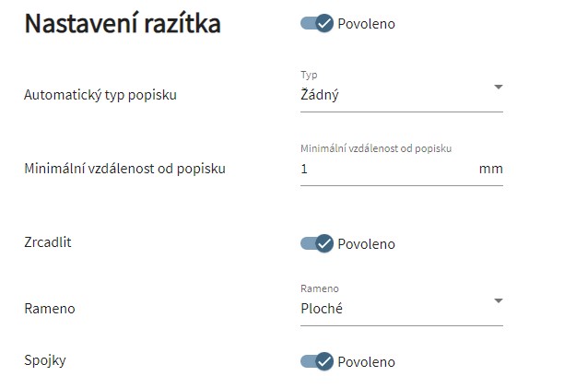Click the large Minimální vzdálenost od popisku row label
The height and width of the screenshot is (388, 588).
coord(124,169)
